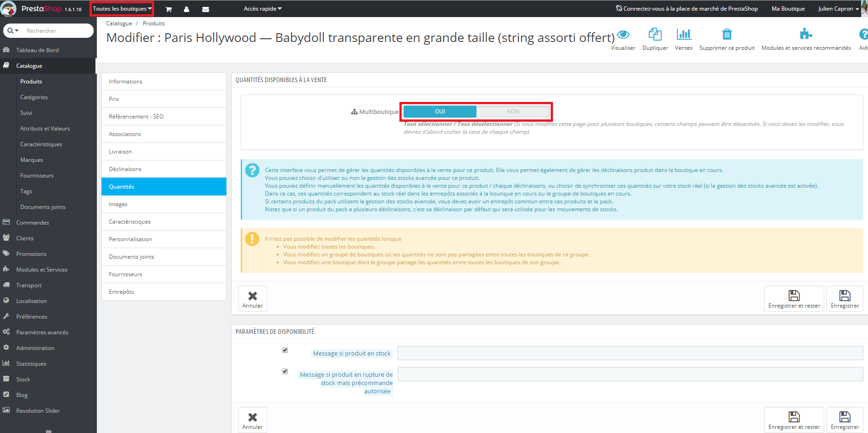Click the PrestaShop marketplace connection link

click(687, 9)
